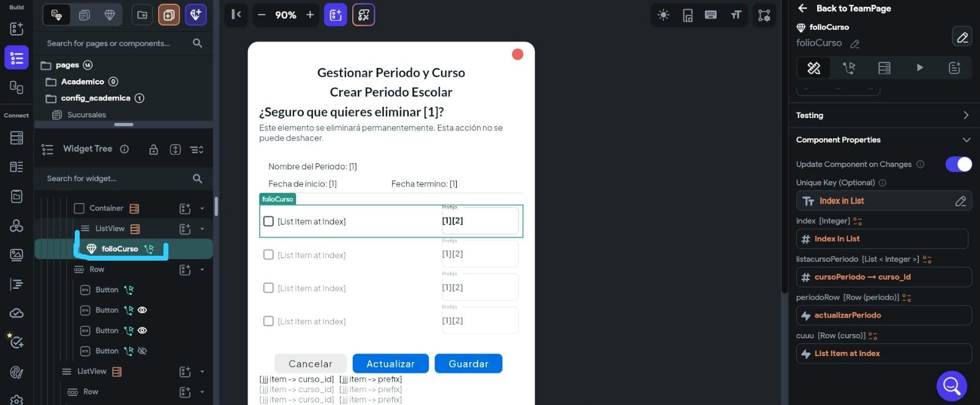
Task: Open the Container row dropdown arrow
Action: point(202,209)
